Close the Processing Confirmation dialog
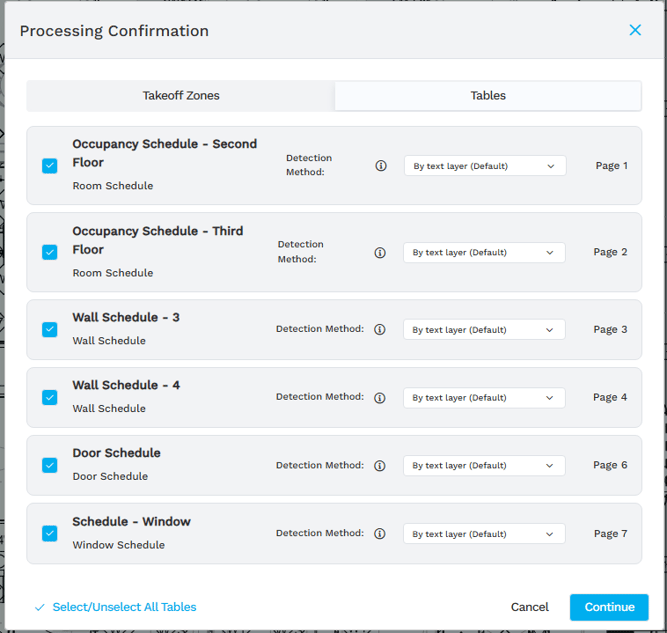 [x=635, y=30]
